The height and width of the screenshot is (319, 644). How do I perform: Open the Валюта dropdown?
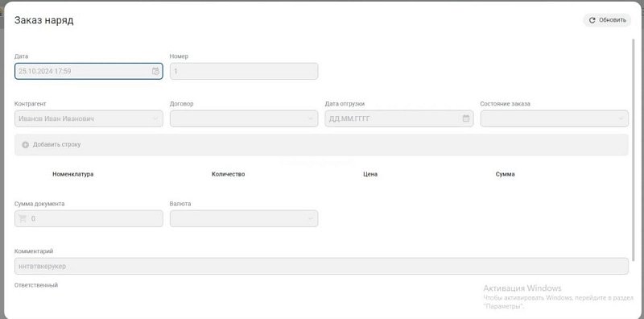click(x=244, y=218)
